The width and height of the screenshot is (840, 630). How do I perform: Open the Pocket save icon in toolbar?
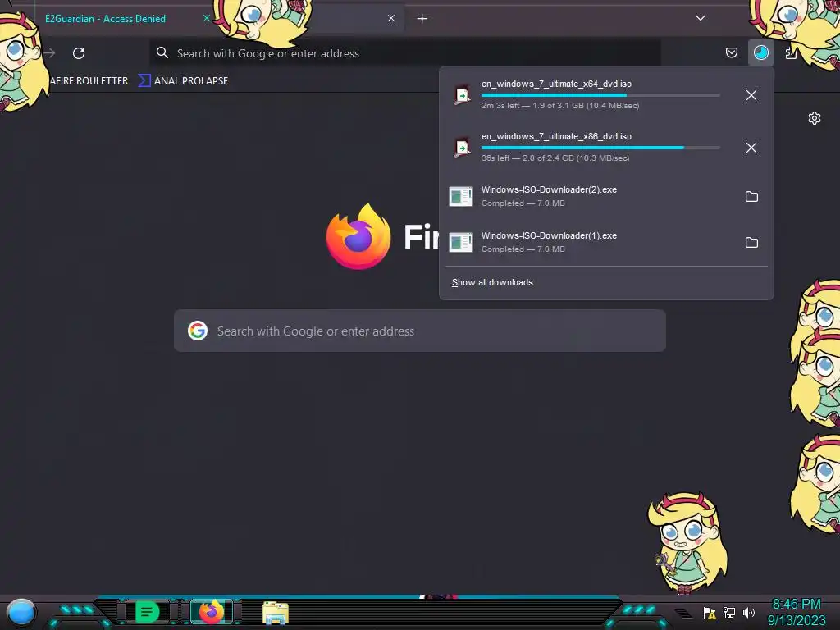click(x=731, y=52)
